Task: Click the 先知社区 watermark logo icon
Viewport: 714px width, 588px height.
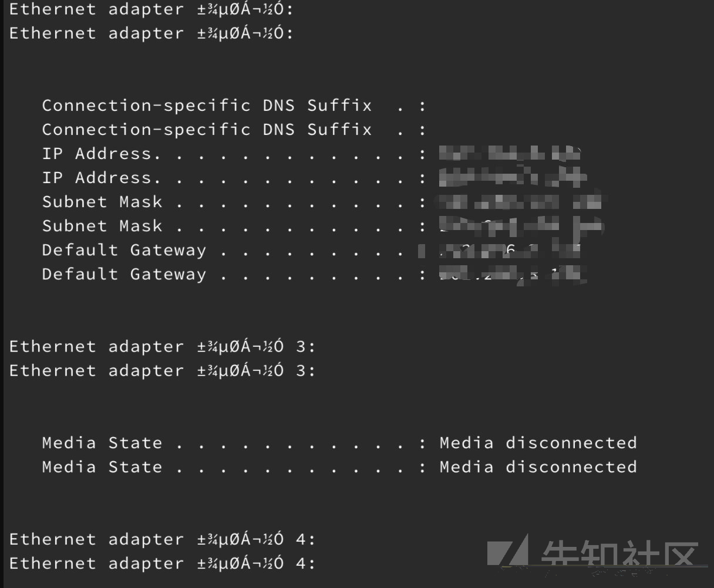Action: click(508, 551)
